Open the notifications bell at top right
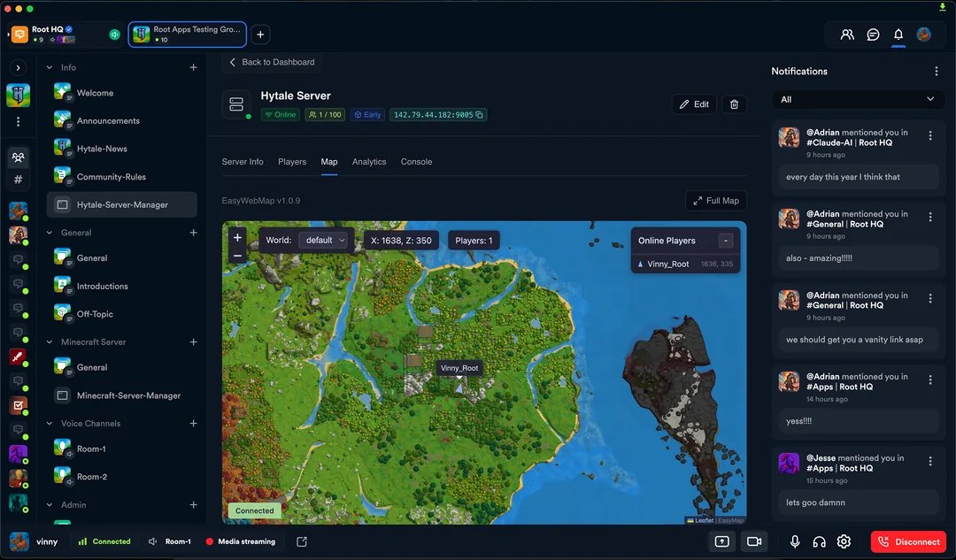 pos(898,34)
